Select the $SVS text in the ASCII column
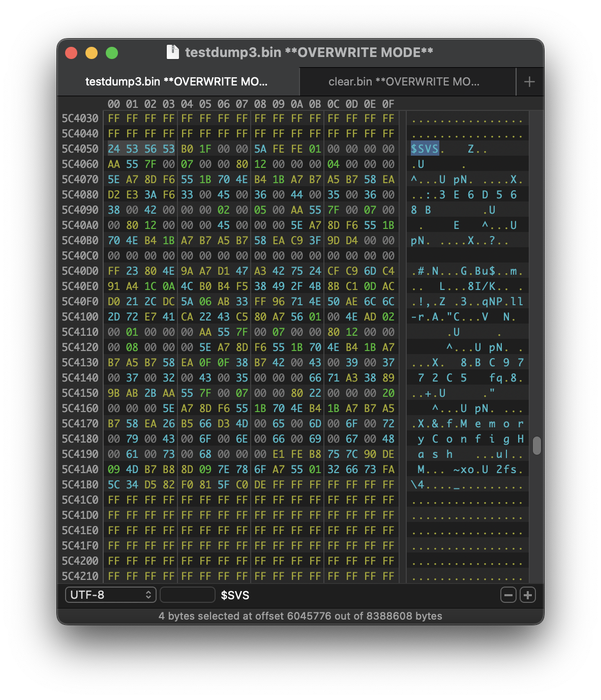The image size is (601, 700). point(425,149)
